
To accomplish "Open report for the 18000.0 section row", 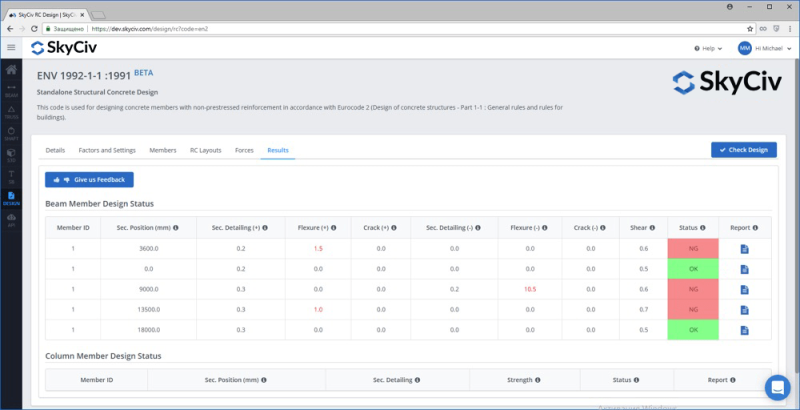I will point(744,329).
